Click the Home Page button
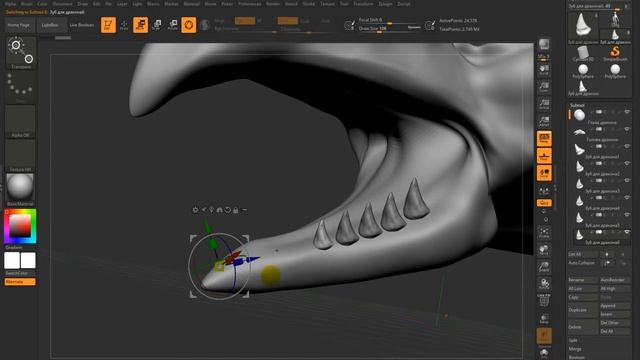The image size is (640, 360). (19, 25)
